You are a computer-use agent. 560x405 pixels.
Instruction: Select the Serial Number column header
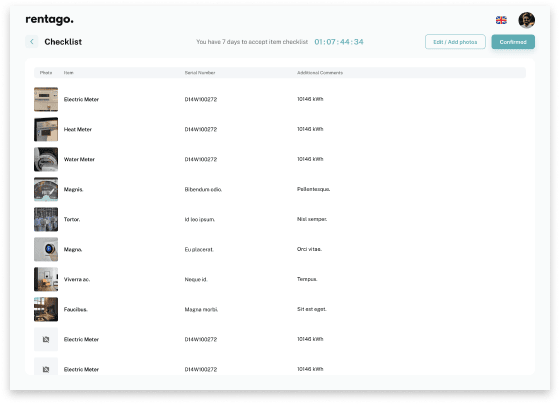coord(200,73)
